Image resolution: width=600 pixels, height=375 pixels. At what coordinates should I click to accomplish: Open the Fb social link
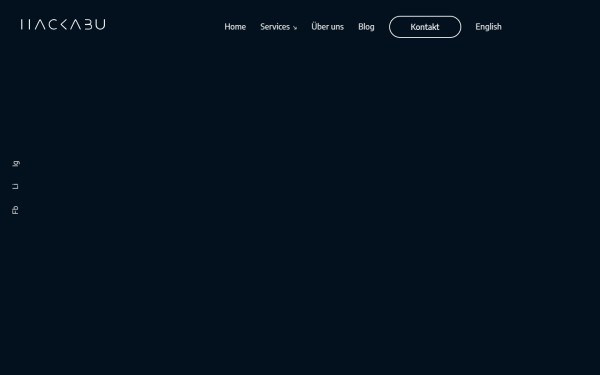pyautogui.click(x=15, y=210)
